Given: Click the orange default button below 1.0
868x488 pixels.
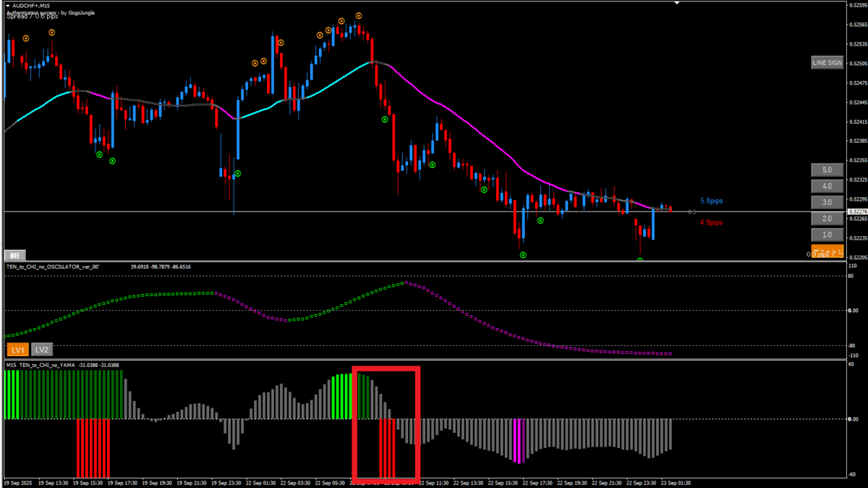Looking at the screenshot, I should coord(827,251).
